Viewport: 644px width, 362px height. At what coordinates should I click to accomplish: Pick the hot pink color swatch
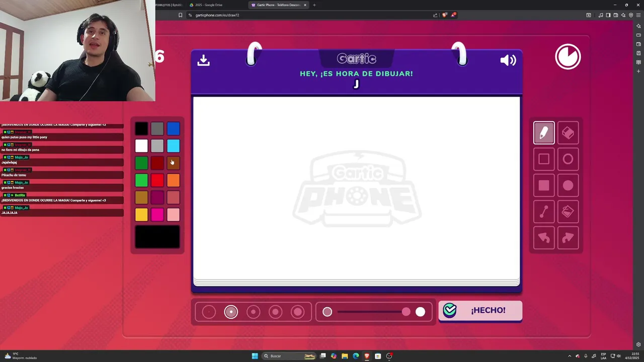[157, 215]
